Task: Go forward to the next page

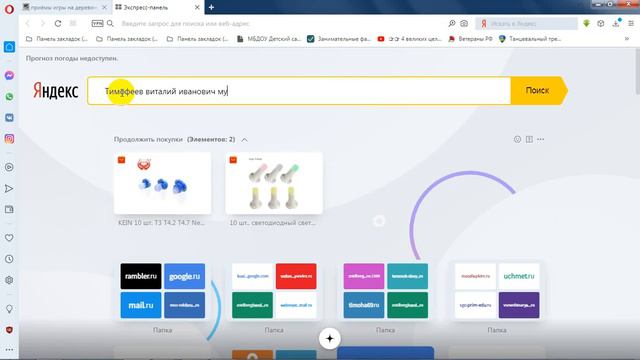Action: click(42, 24)
